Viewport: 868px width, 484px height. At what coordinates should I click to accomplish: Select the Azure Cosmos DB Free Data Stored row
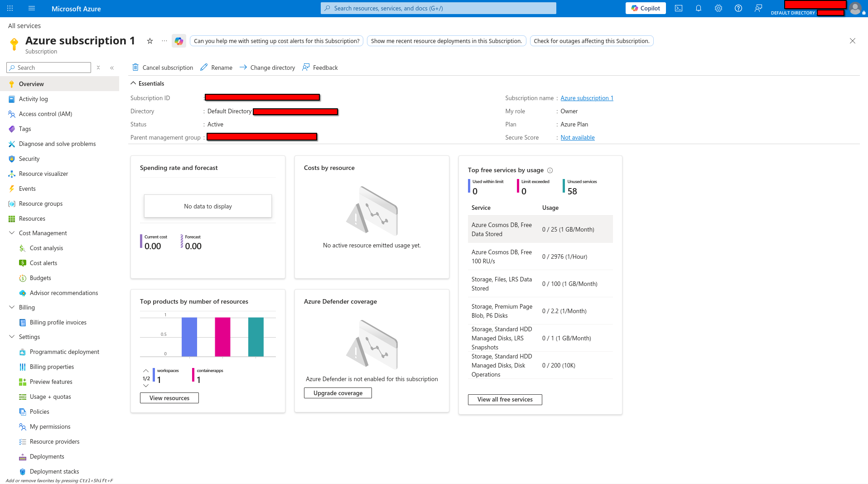pos(540,229)
